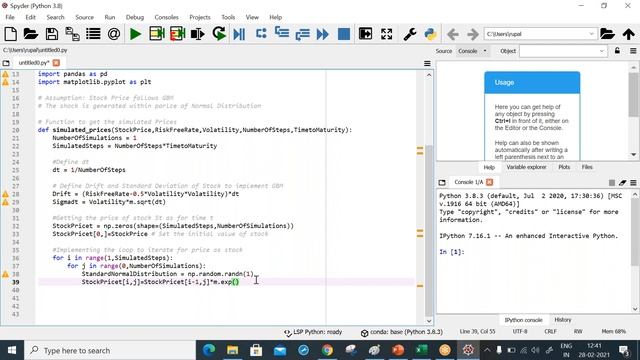The width and height of the screenshot is (640, 360).
Task: Click the editor browse tabs icon
Action: 6,63
